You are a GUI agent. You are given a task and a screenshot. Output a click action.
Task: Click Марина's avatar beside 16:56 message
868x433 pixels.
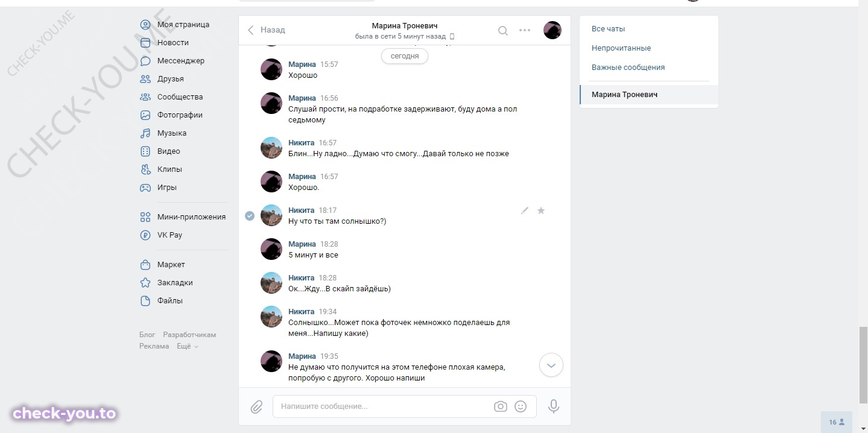271,103
